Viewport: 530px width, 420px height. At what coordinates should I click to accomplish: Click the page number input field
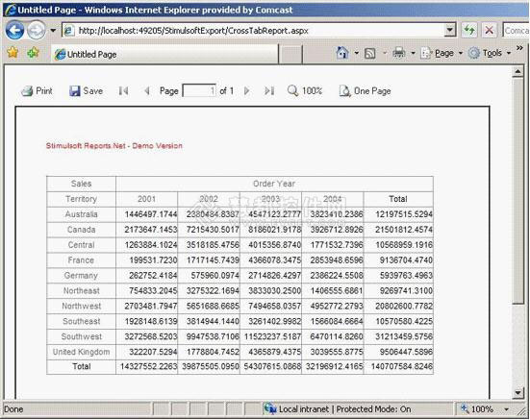(199, 90)
